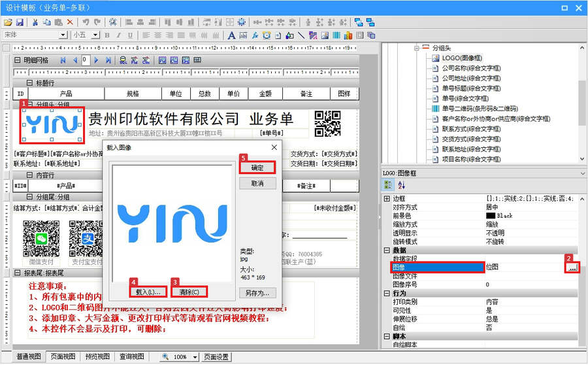The height and width of the screenshot is (365, 588).
Task: Insert a barcode control
Action: pos(336,35)
